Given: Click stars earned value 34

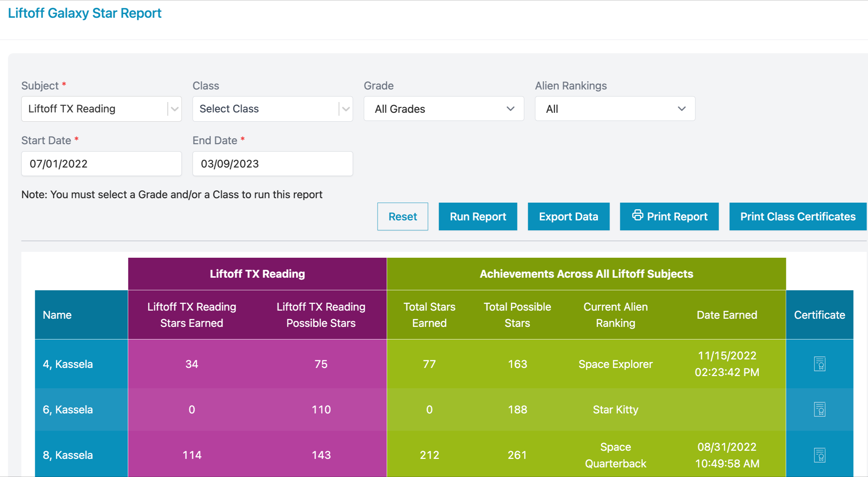Looking at the screenshot, I should pos(192,364).
